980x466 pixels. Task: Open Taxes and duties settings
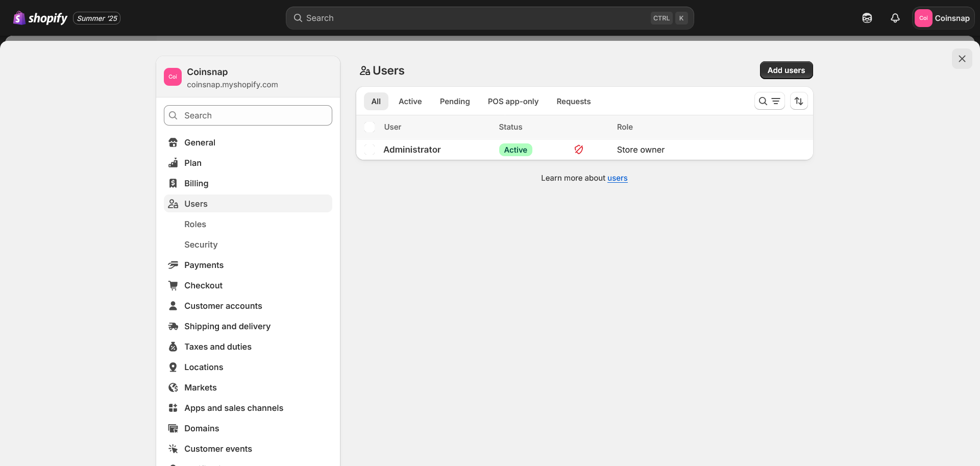click(217, 347)
